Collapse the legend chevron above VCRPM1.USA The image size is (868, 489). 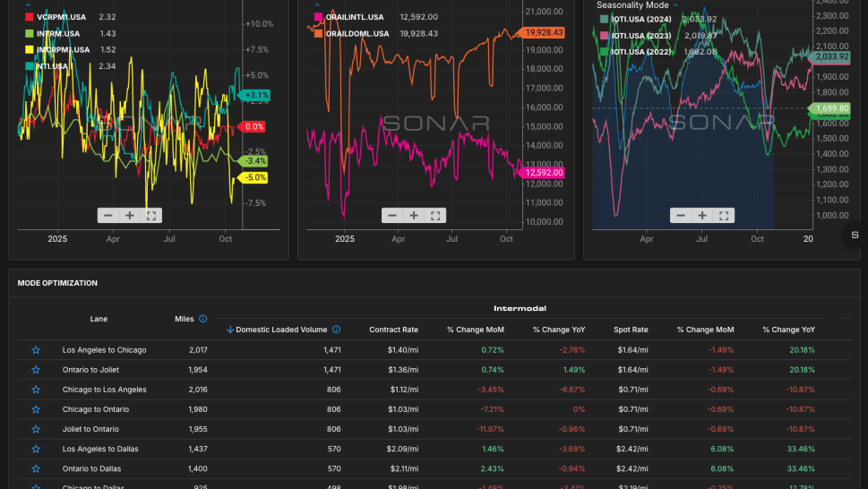(x=29, y=5)
